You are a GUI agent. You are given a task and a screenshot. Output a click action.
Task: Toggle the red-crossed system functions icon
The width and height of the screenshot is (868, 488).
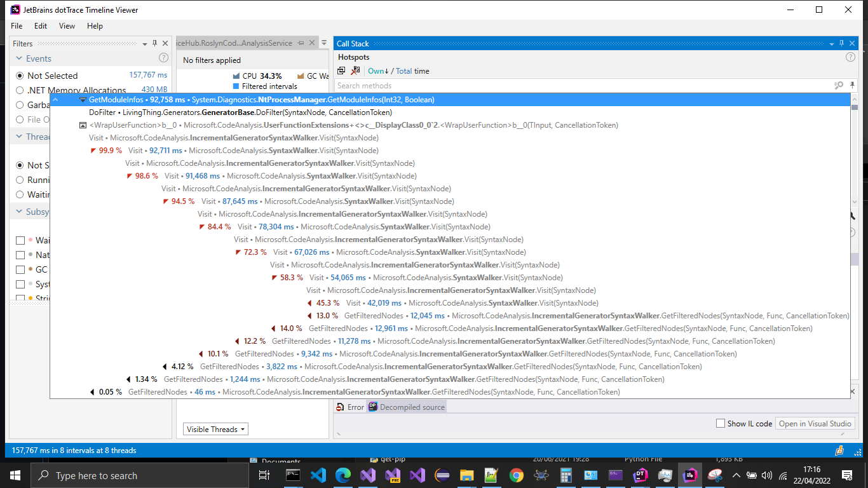(x=355, y=71)
